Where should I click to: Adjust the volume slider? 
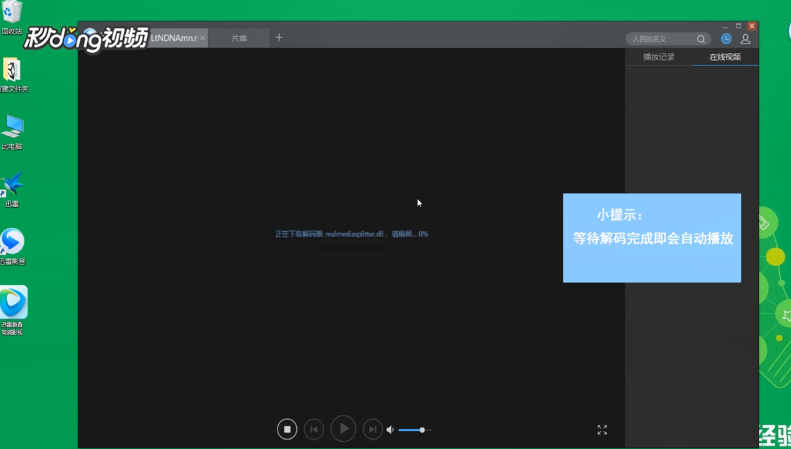pos(415,430)
